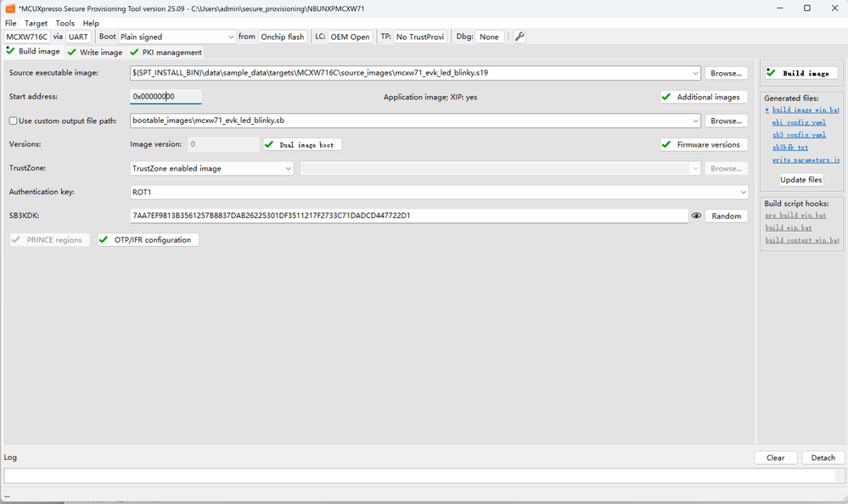Screen dimensions: 848x504
Task: Click Image version input field
Action: coord(223,144)
